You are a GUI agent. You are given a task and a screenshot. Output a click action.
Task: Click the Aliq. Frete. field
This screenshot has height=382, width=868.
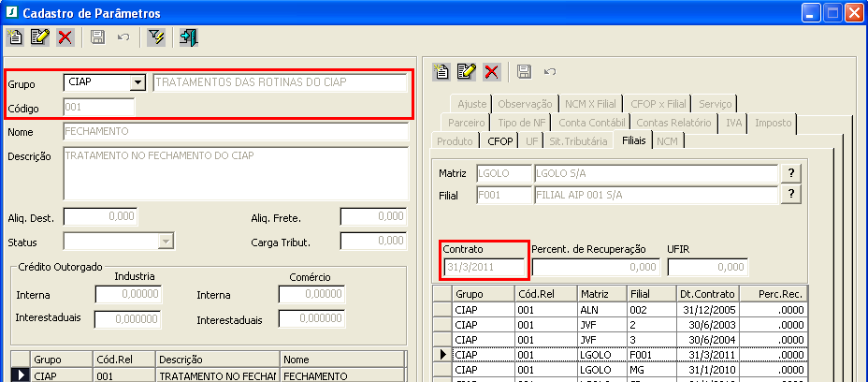tap(373, 217)
